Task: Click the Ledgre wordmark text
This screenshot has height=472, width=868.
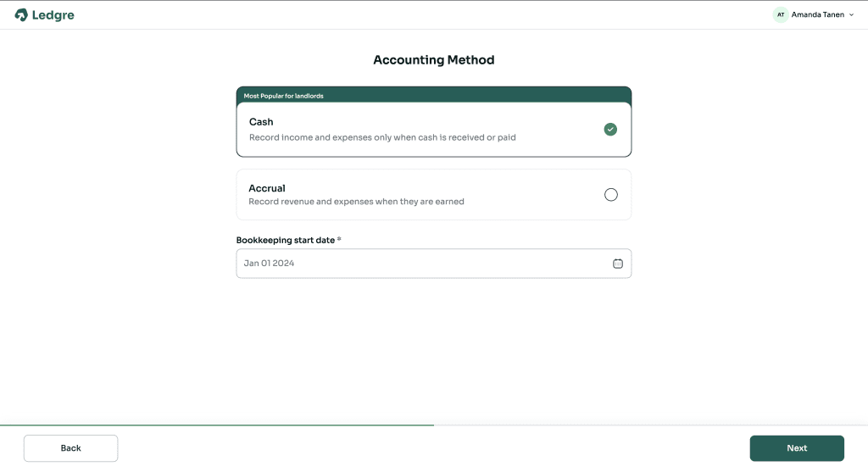Action: pyautogui.click(x=53, y=14)
